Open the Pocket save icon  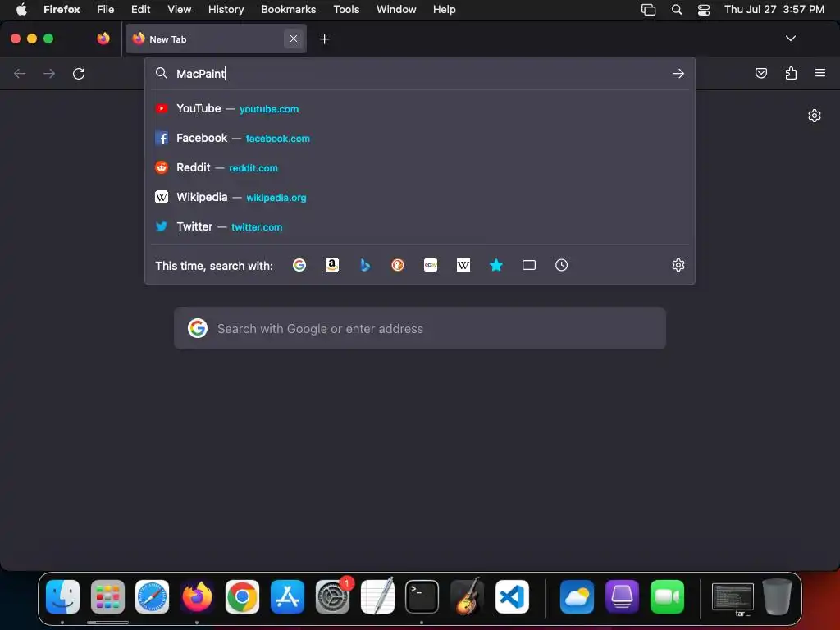tap(761, 73)
